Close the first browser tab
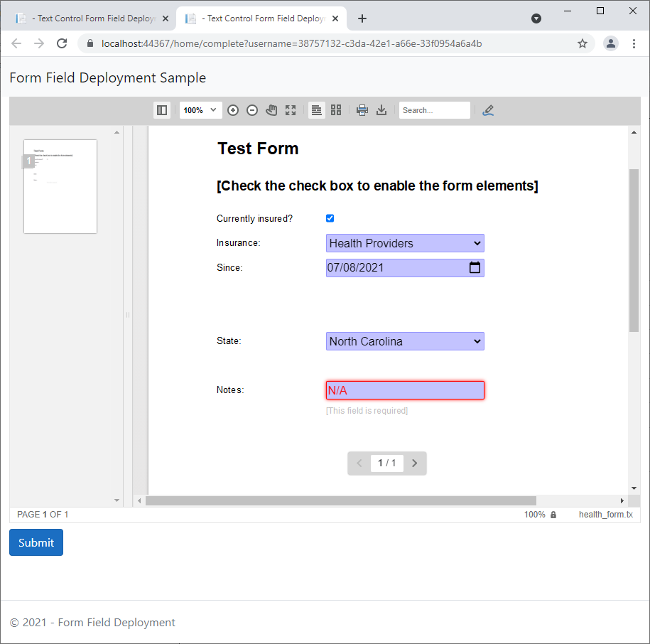This screenshot has width=650, height=644. [x=166, y=18]
